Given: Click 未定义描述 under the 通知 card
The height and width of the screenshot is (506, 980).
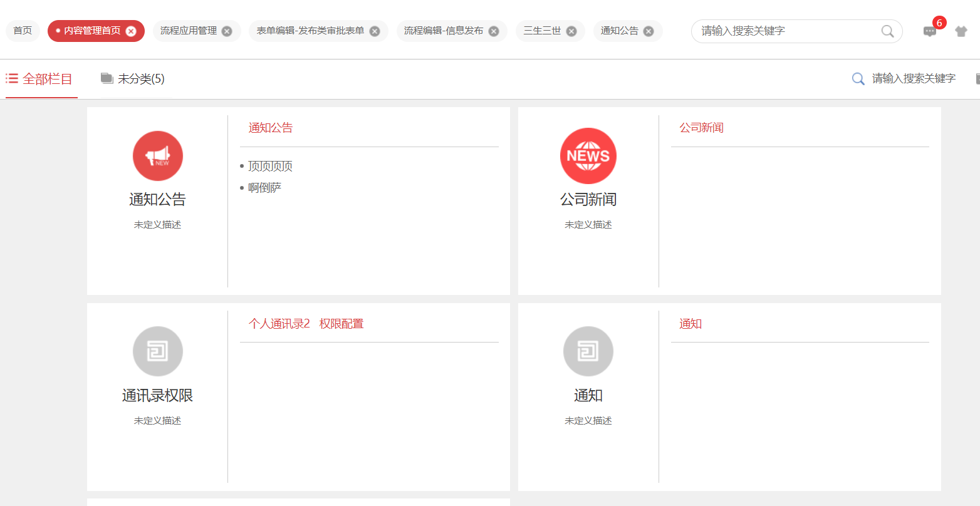Looking at the screenshot, I should [588, 421].
